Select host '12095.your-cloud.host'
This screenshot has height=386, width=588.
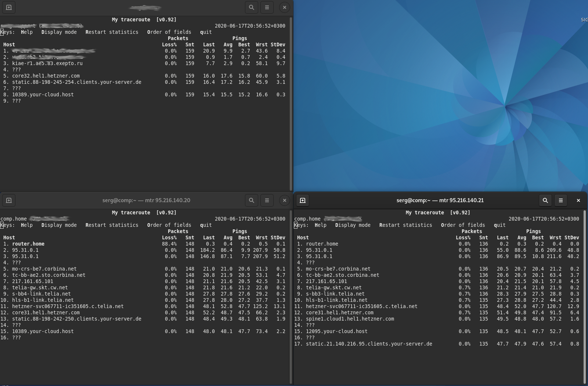click(337, 331)
